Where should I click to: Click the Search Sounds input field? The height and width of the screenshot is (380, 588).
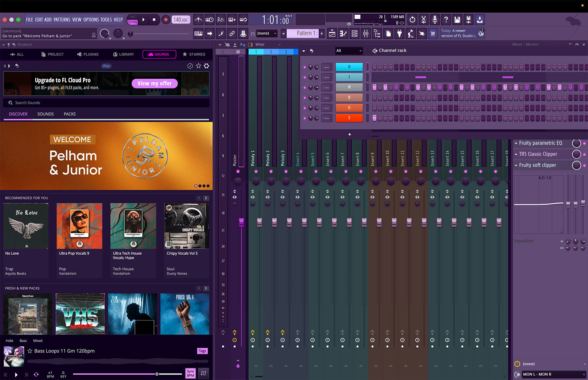pos(107,103)
